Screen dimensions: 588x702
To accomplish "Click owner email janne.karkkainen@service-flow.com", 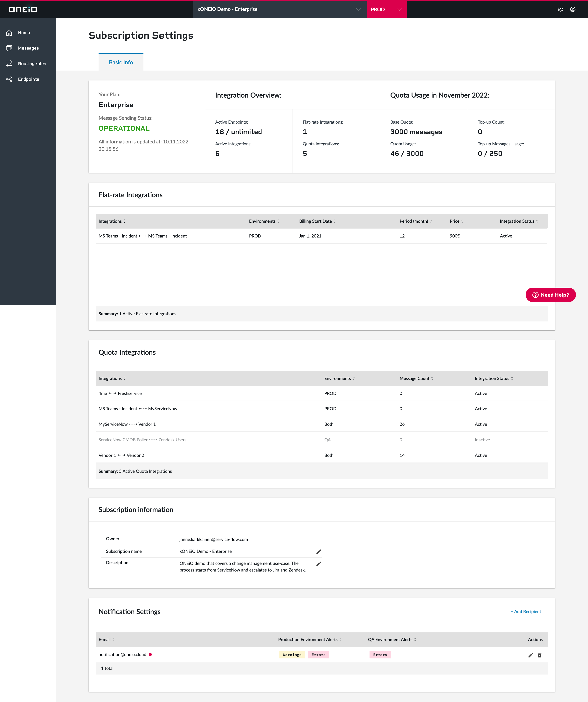I will 214,540.
